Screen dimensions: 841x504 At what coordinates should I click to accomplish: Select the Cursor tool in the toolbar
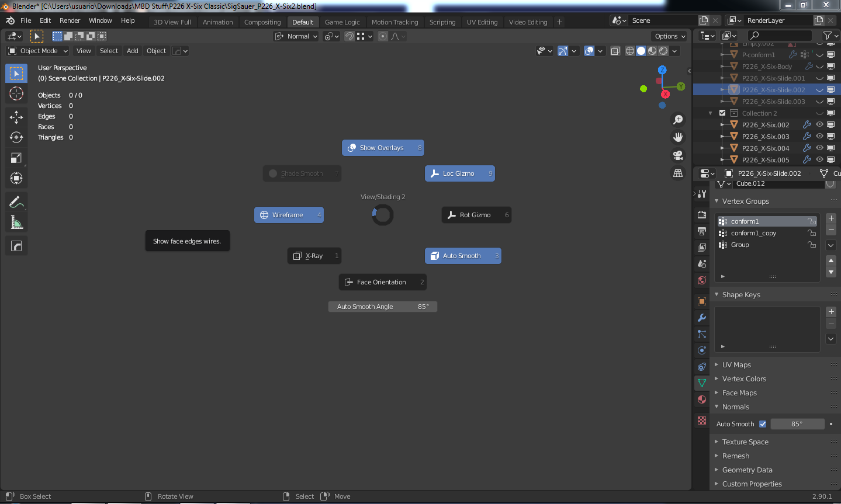click(16, 93)
